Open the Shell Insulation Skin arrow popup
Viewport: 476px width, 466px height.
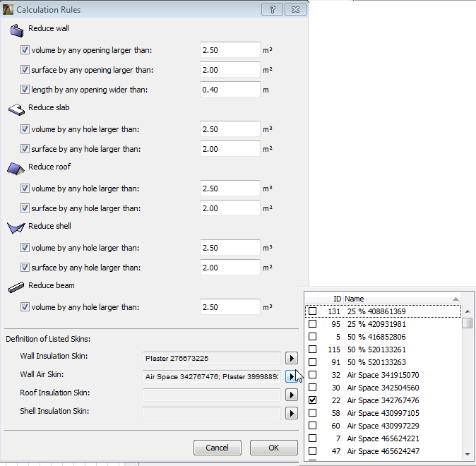[292, 413]
